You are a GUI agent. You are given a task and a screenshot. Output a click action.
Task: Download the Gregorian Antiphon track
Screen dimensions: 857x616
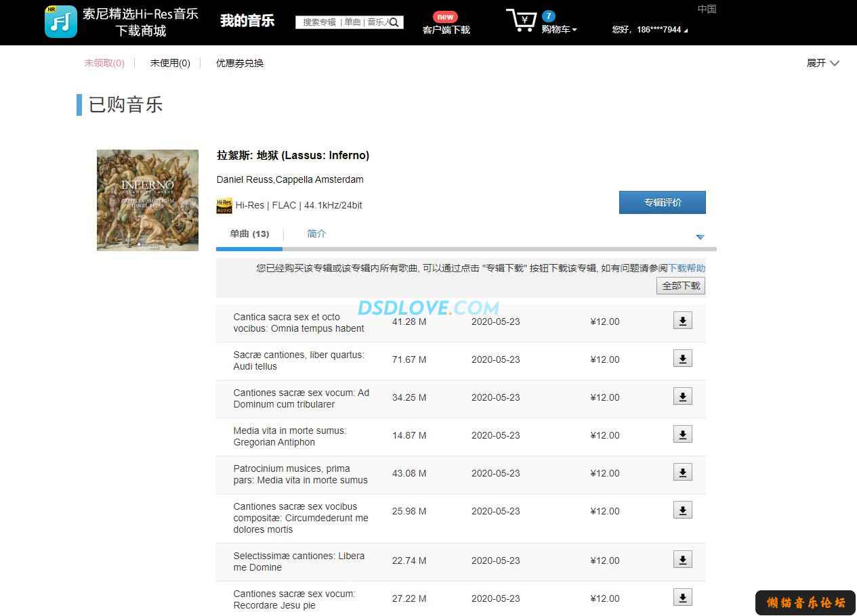click(682, 435)
